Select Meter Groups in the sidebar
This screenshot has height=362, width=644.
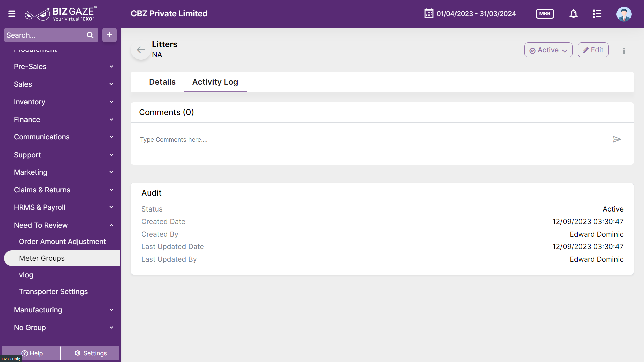62,258
